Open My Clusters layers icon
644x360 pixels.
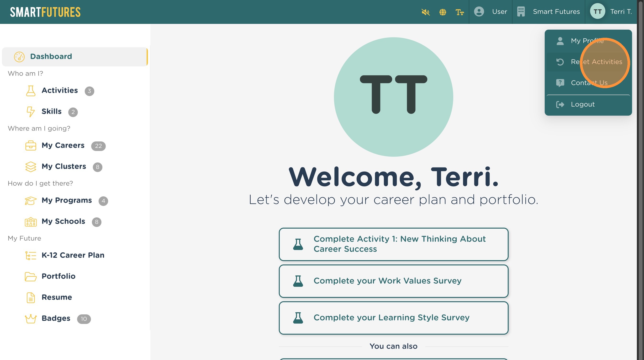(31, 167)
